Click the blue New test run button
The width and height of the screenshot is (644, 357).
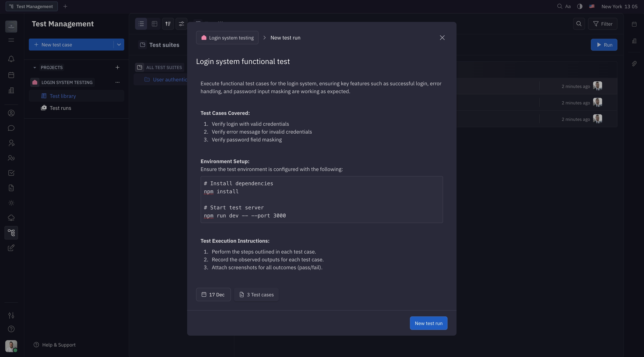point(428,323)
